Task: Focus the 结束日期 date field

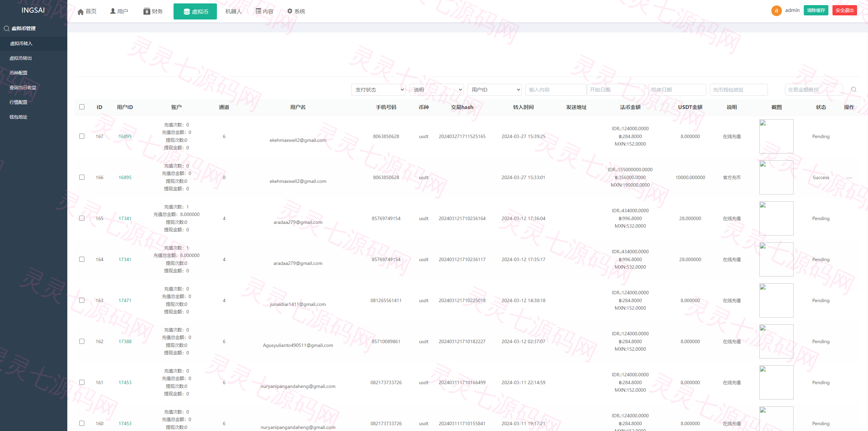Action: click(x=677, y=90)
